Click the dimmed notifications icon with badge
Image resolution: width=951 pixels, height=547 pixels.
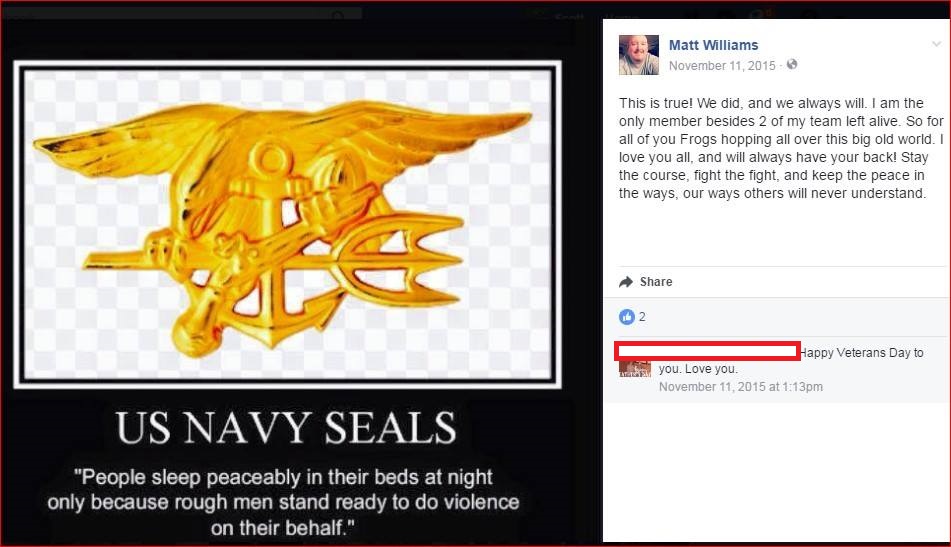click(763, 13)
